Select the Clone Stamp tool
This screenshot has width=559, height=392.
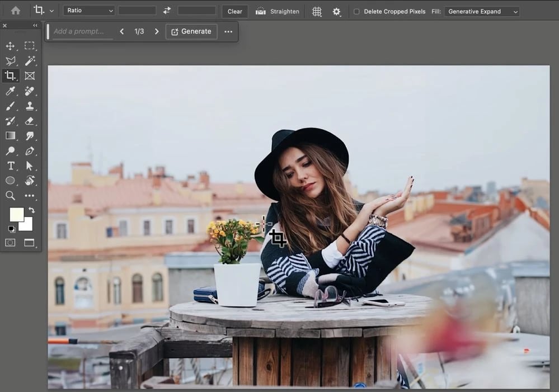coord(30,106)
